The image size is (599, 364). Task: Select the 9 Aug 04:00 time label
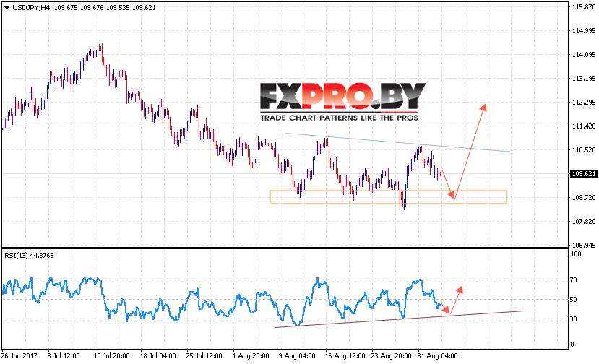point(297,356)
